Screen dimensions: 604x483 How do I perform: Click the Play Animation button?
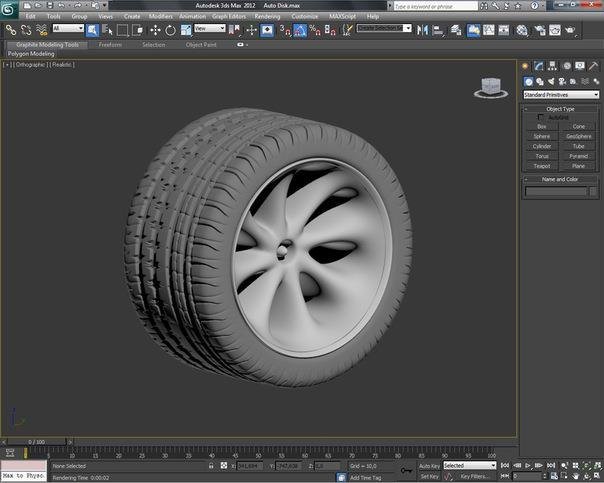click(x=528, y=466)
